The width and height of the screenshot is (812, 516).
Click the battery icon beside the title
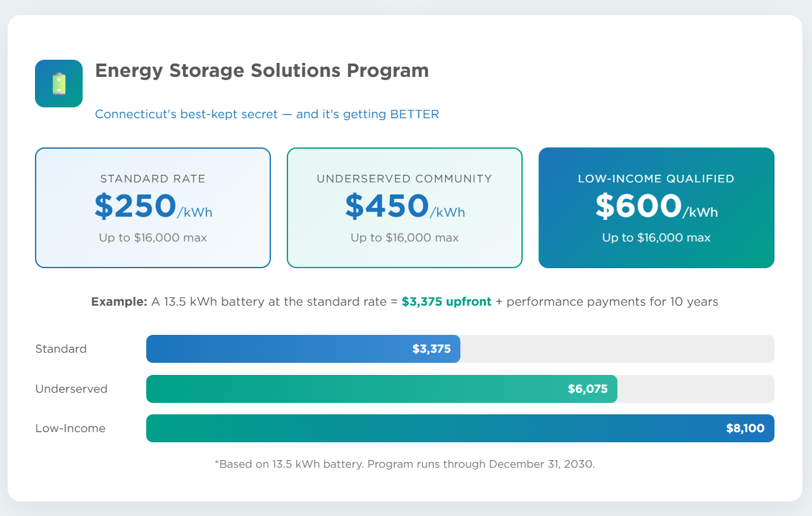pyautogui.click(x=58, y=83)
